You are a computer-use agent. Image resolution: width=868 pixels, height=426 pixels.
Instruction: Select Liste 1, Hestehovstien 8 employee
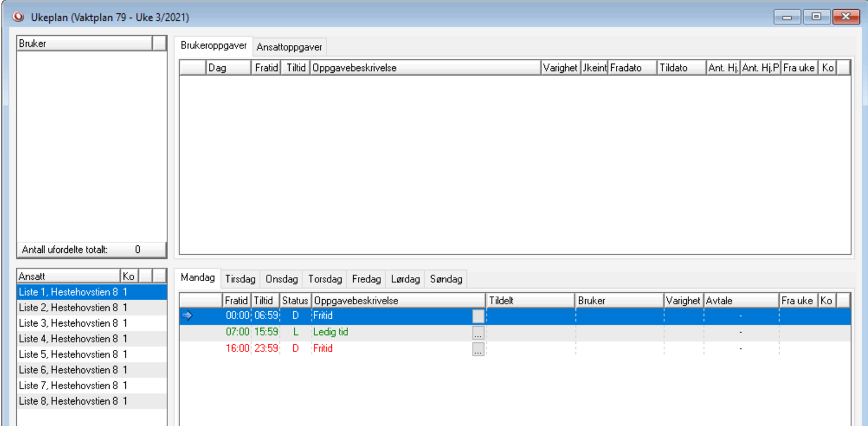click(92, 292)
